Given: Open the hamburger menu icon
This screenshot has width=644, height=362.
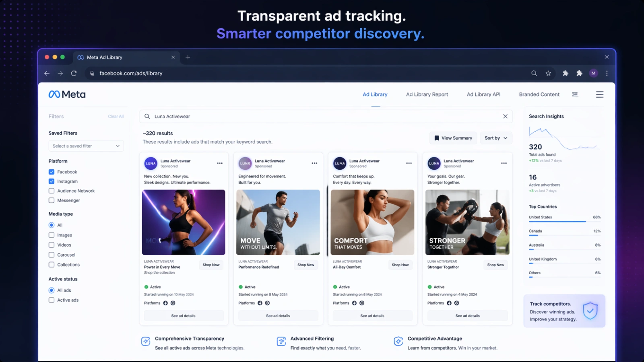Looking at the screenshot, I should coord(599,95).
